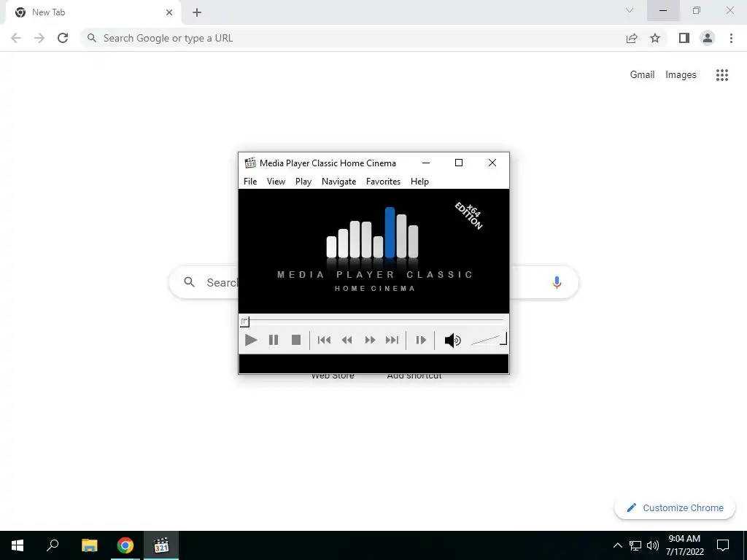Open network status tray icon

tap(635, 545)
